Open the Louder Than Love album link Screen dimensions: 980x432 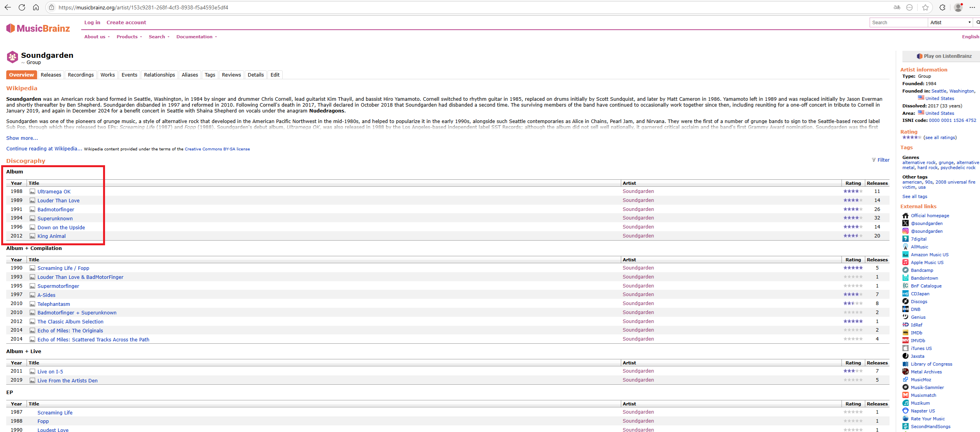click(x=58, y=200)
